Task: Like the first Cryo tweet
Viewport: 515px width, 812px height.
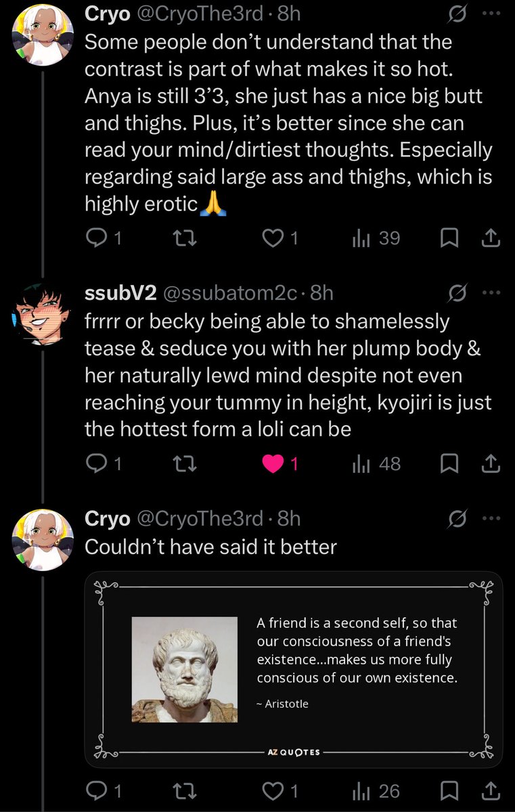Action: 280,238
